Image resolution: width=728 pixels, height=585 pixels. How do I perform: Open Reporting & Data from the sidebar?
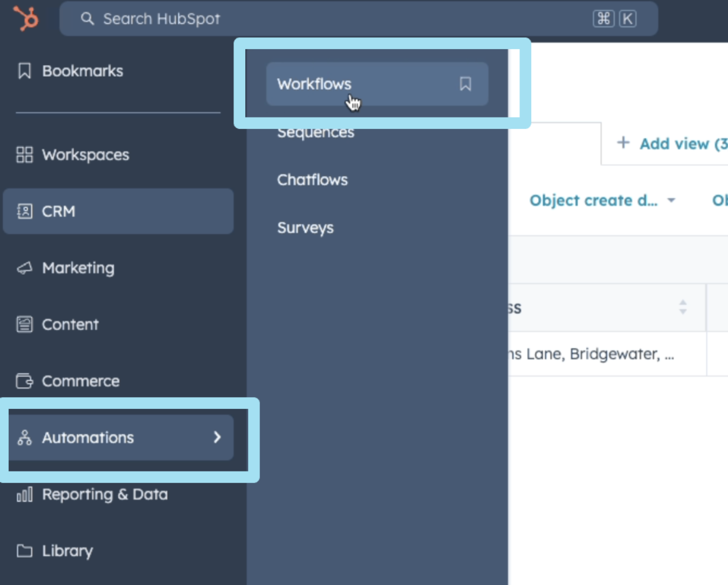coord(105,494)
